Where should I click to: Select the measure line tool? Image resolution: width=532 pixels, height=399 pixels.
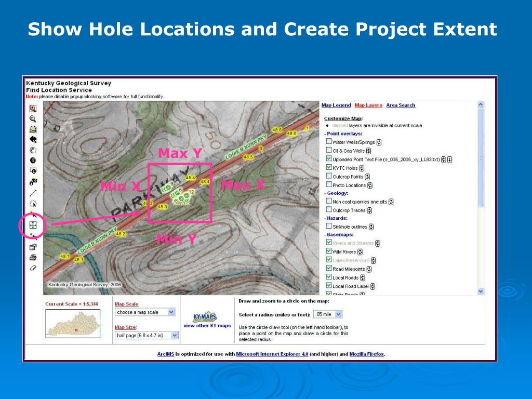tap(33, 193)
